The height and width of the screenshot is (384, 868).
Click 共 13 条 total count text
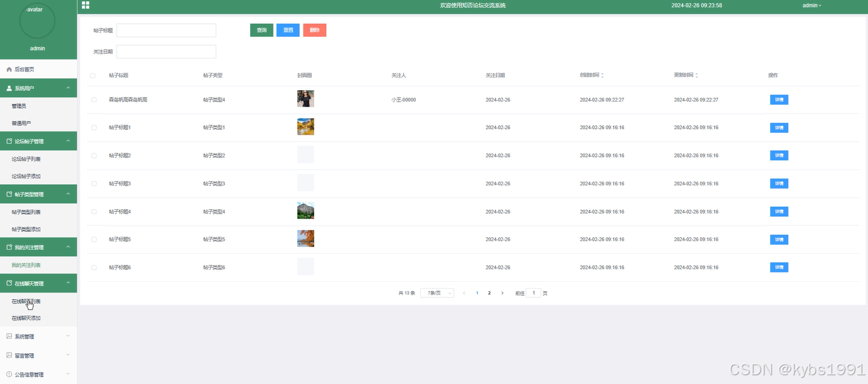pyautogui.click(x=407, y=293)
